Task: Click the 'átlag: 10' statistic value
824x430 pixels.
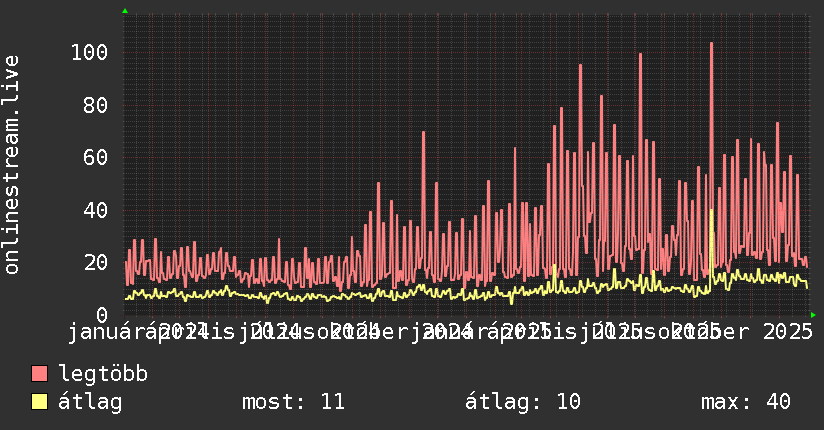Action: [x=523, y=402]
